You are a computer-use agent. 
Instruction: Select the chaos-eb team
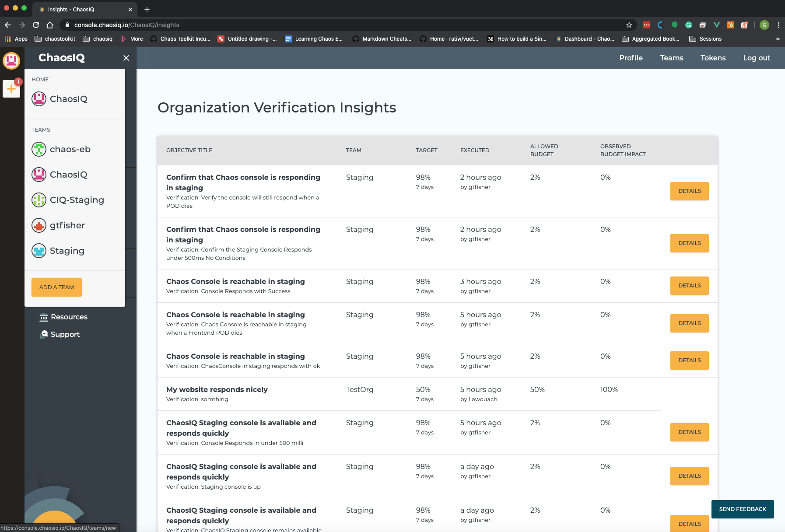pyautogui.click(x=61, y=149)
